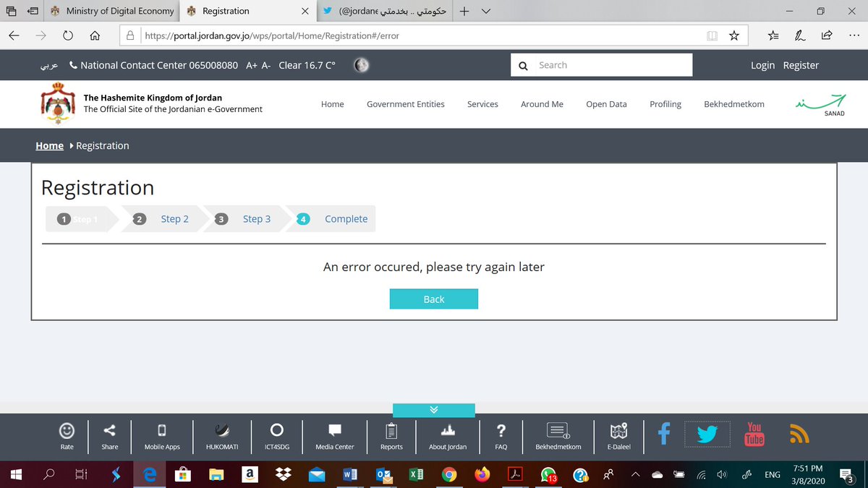Open Media Center speech bubble icon
This screenshot has width=868, height=488.
(x=335, y=431)
